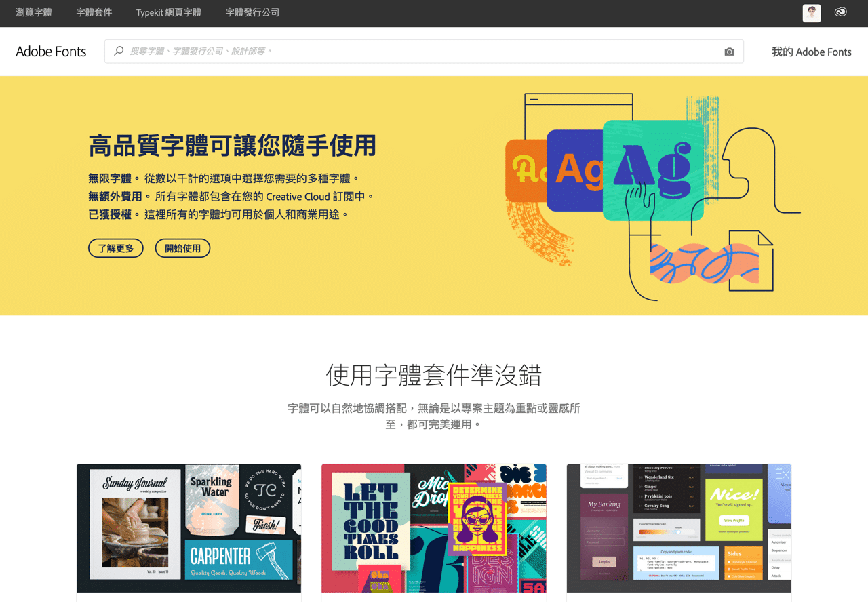Viewport: 868px width, 602px height.
Task: Open 我的 Adobe Fonts link
Action: (x=812, y=52)
